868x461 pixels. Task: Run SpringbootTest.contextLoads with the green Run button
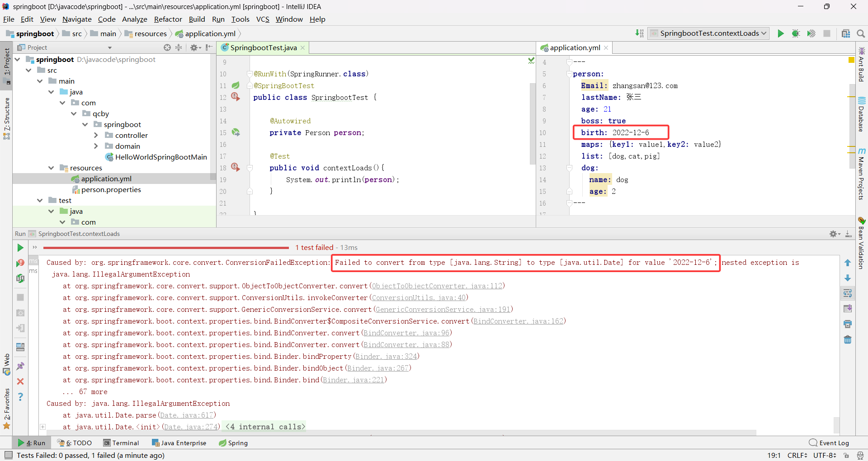pyautogui.click(x=780, y=33)
